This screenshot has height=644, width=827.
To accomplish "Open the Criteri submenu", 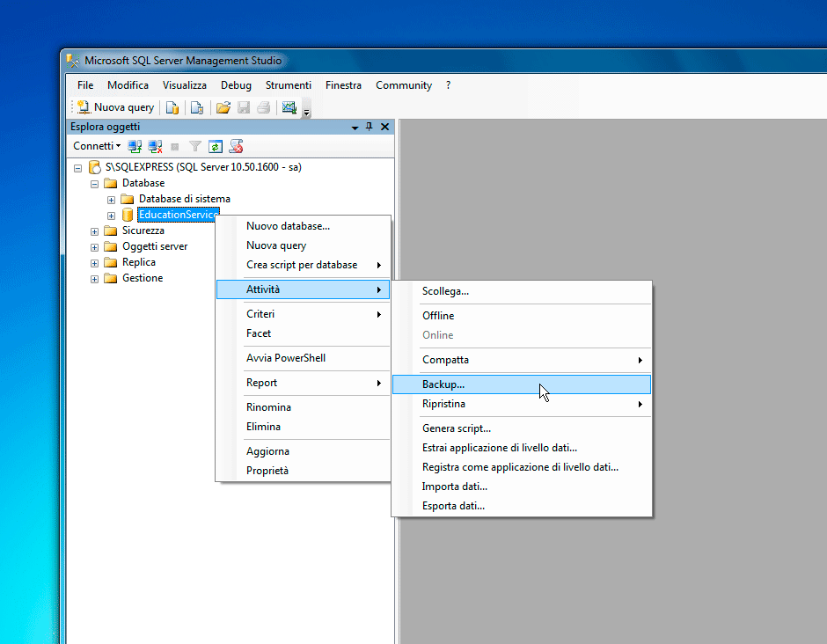I will (x=304, y=314).
